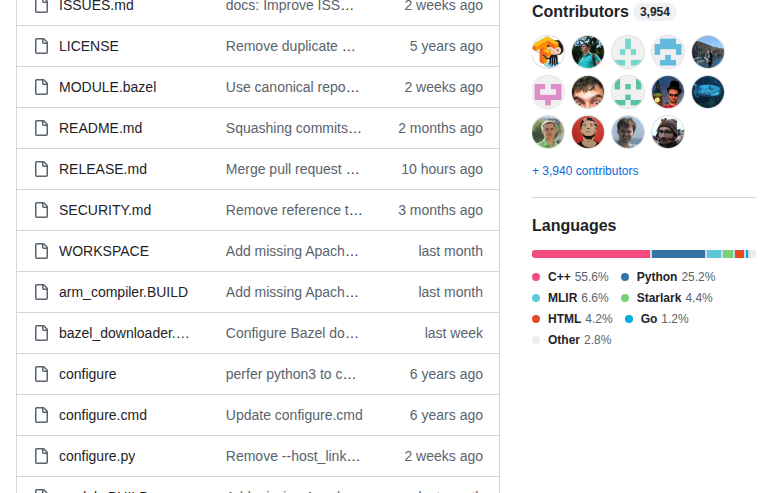Open the configure.py file
The width and height of the screenshot is (780, 493).
coord(97,456)
